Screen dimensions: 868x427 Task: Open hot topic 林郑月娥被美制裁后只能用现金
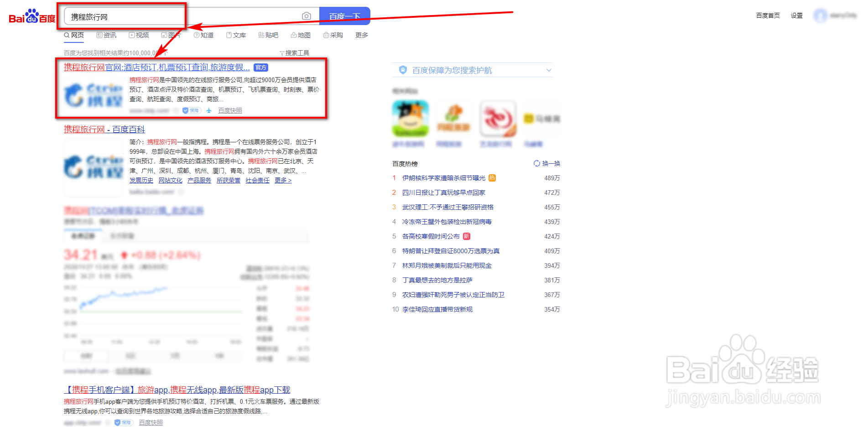click(447, 266)
